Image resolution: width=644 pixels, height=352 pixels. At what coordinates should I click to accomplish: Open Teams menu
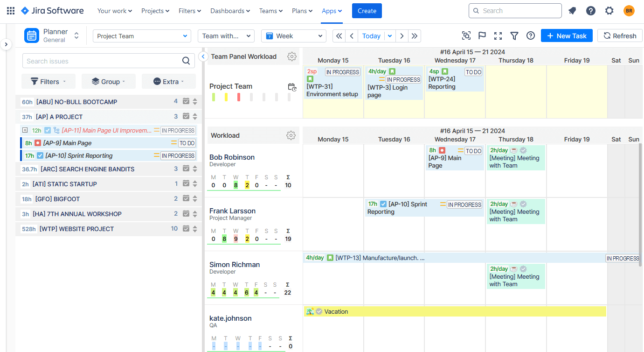(x=271, y=11)
